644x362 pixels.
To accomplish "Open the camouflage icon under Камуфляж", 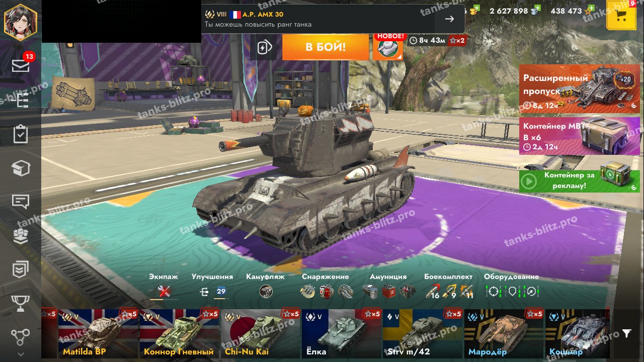I will (266, 291).
